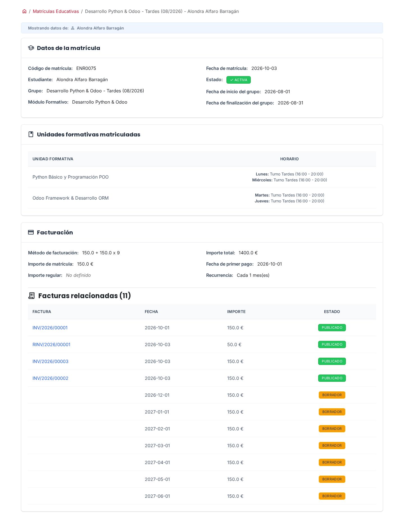
Task: Open the Matrículas Educativas breadcrumb link
Action: pyautogui.click(x=56, y=12)
